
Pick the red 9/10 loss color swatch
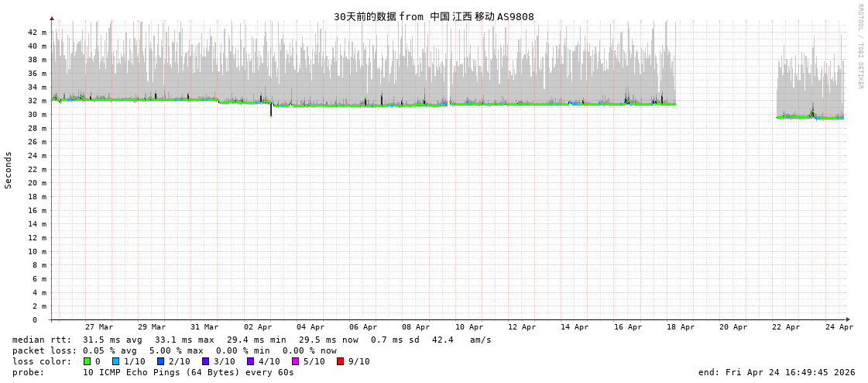point(340,361)
